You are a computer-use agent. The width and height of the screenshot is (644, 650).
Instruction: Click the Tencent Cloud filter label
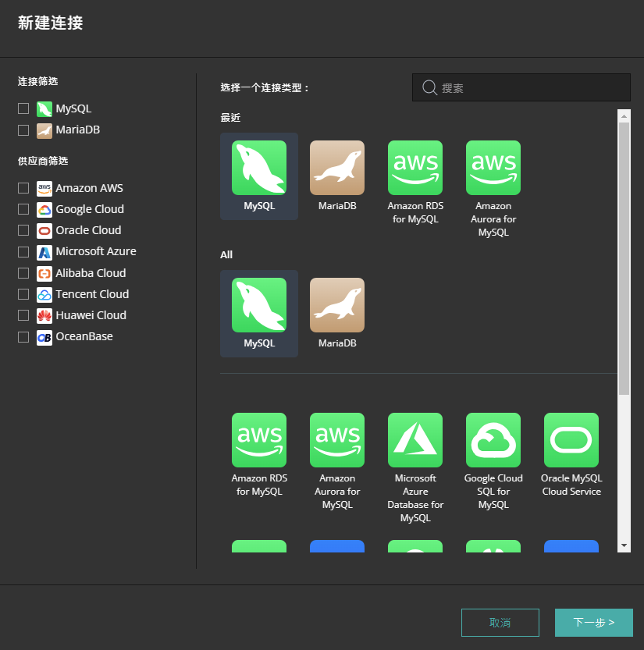click(92, 294)
